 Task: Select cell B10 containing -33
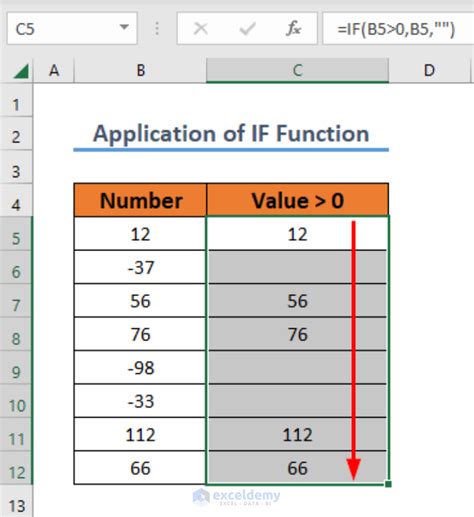(140, 401)
